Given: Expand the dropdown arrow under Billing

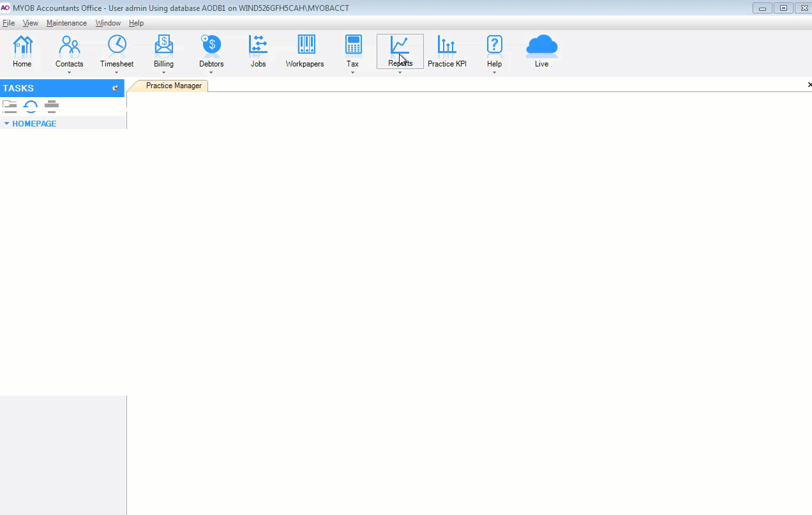Looking at the screenshot, I should tap(163, 73).
